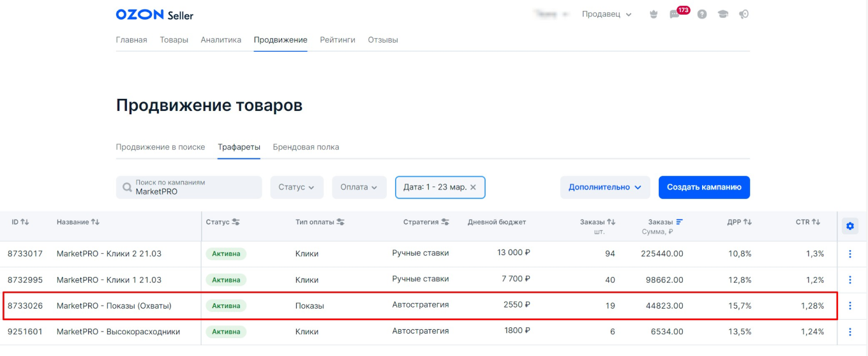Click Активна status badge of campaign 8733017

226,254
